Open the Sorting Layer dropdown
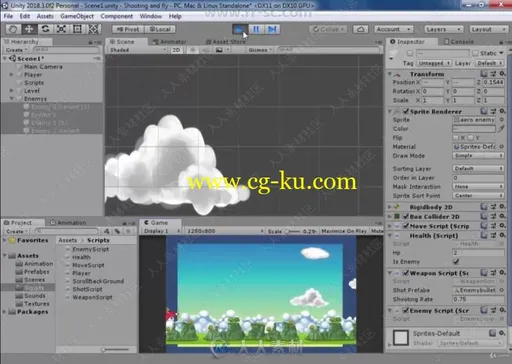512x364 pixels. [x=478, y=169]
